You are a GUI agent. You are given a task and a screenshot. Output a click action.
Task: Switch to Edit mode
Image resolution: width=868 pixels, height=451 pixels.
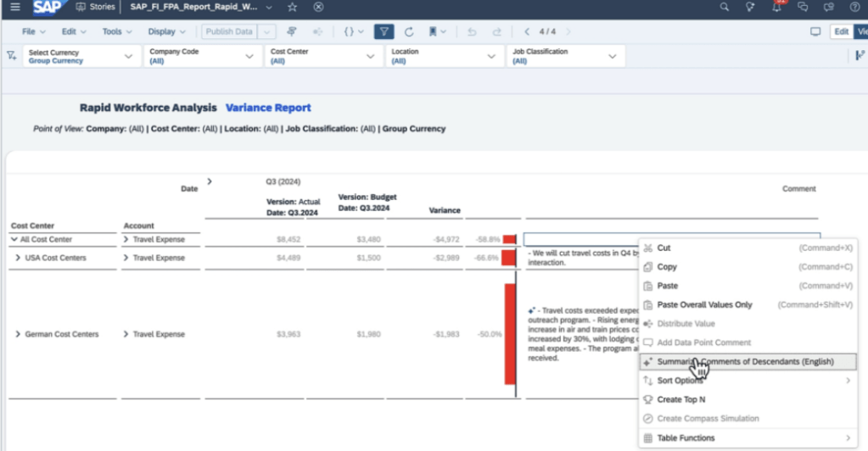pyautogui.click(x=841, y=31)
